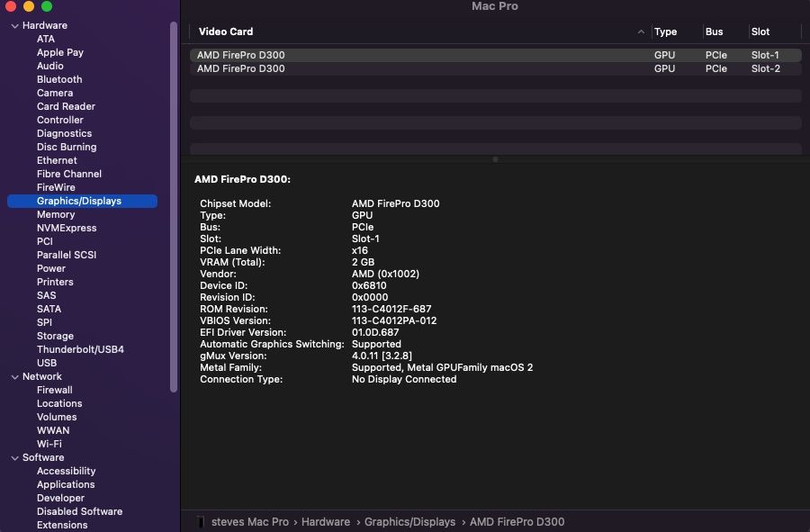Screen dimensions: 810x532
Task: Click the ROM Revision value 113-C4012F-687
Action: coord(391,309)
